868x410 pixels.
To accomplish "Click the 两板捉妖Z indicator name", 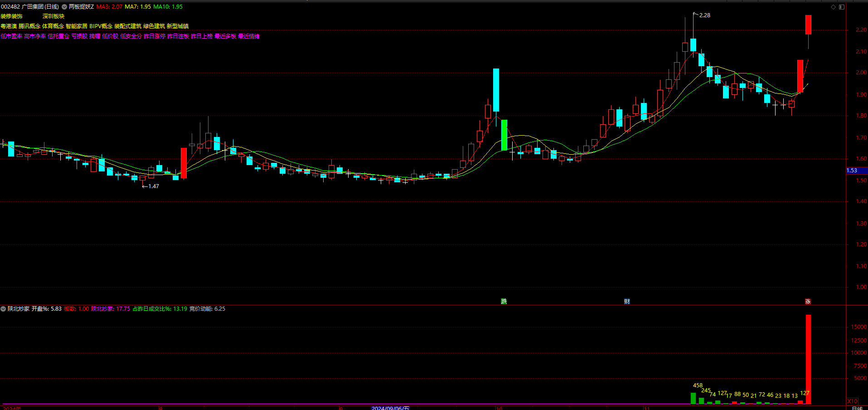I will (x=81, y=7).
